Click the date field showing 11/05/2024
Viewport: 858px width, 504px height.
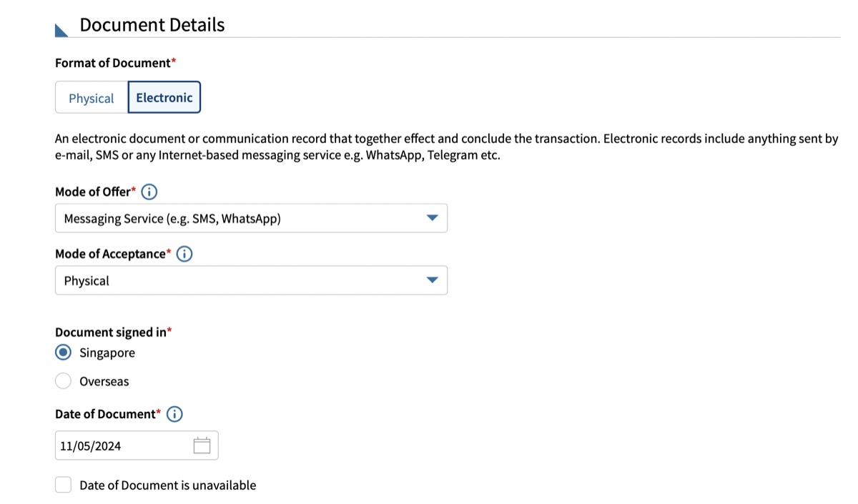click(x=137, y=445)
